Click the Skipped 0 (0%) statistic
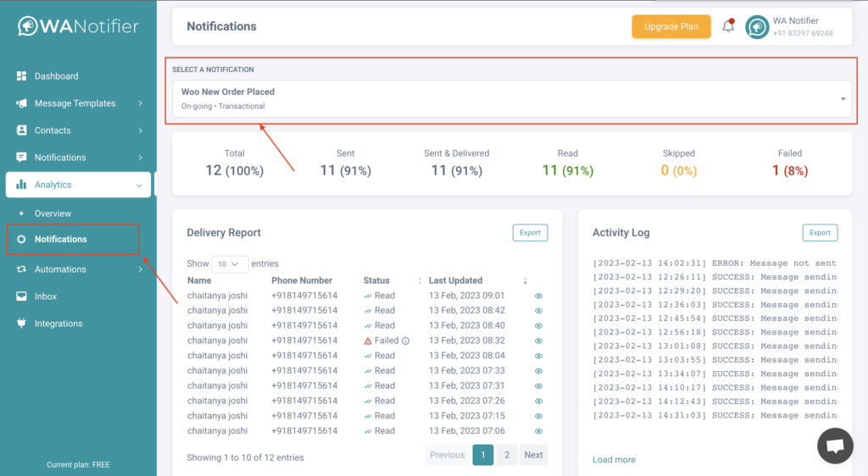 [x=679, y=163]
